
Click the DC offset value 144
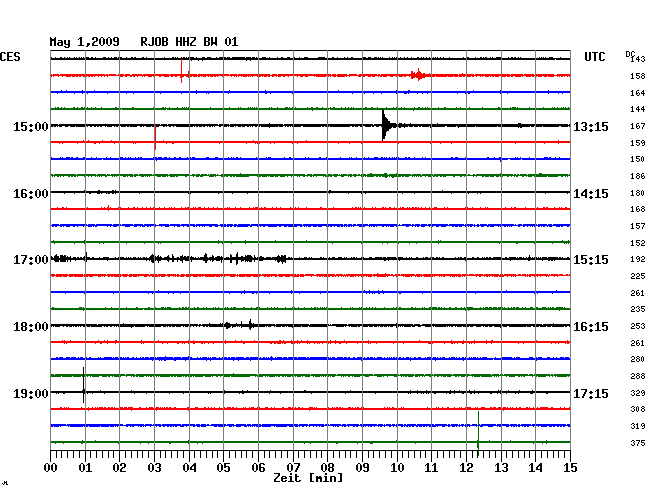638,109
